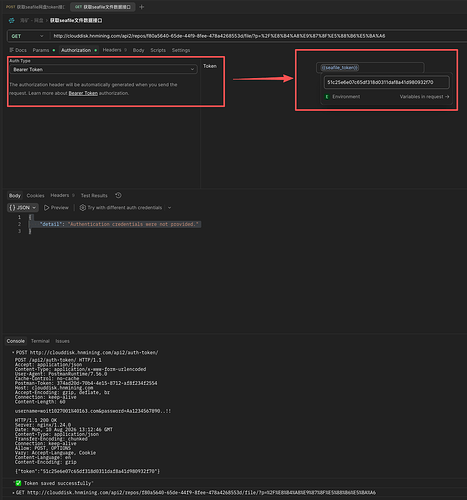467x500 pixels.
Task: Switch to the Scripts tab
Action: (x=158, y=50)
